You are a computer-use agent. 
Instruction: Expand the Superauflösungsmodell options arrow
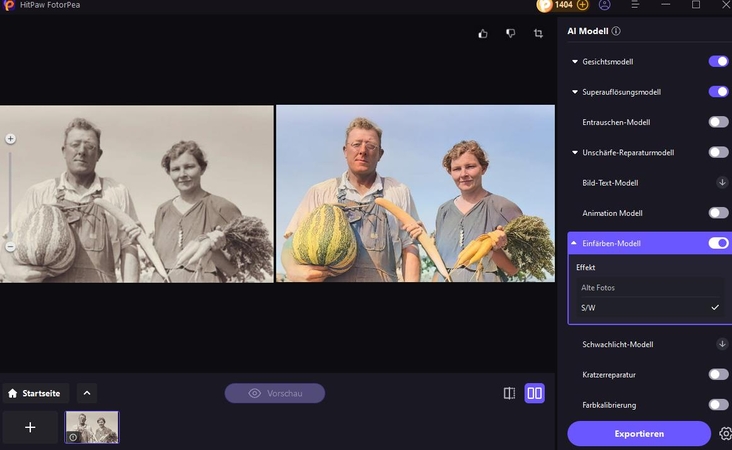[x=575, y=92]
